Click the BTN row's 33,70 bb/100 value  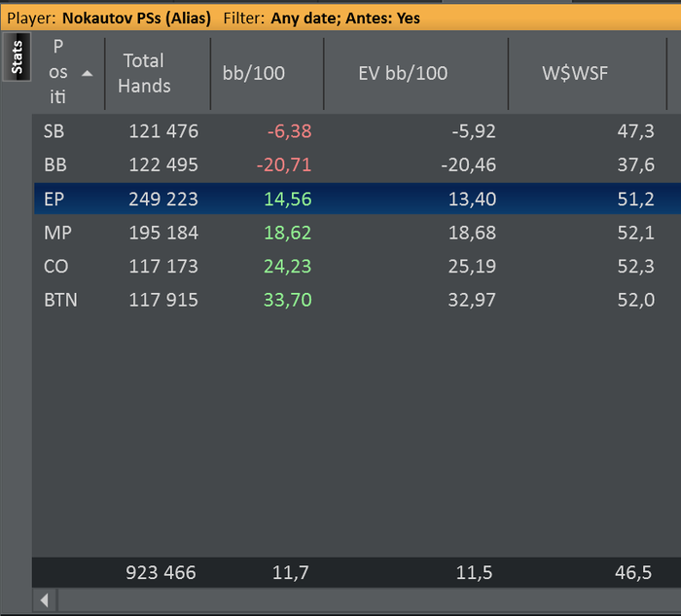click(x=288, y=301)
